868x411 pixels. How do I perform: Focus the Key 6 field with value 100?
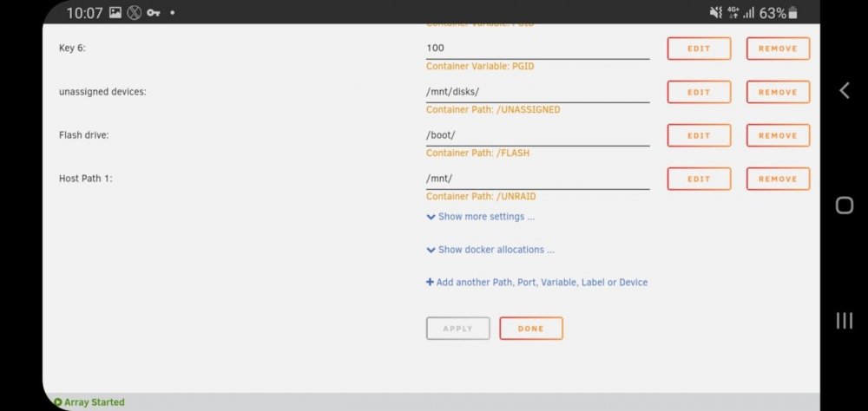[x=537, y=49]
